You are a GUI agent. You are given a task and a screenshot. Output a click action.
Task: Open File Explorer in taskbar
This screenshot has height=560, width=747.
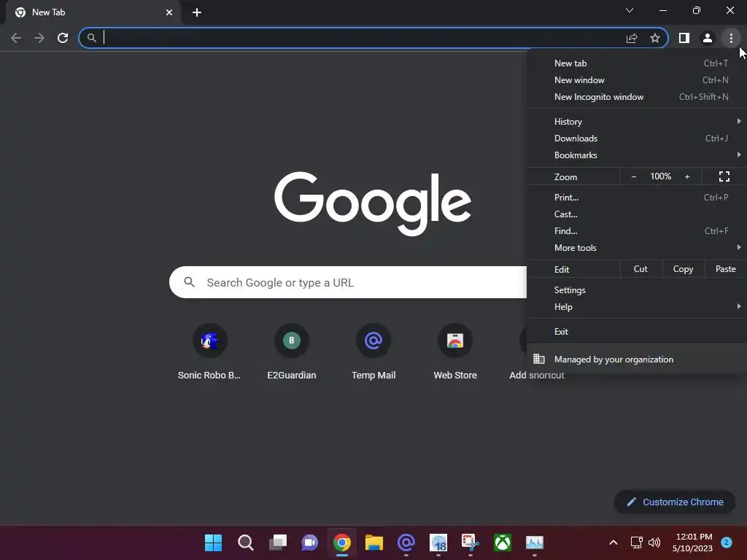374,542
